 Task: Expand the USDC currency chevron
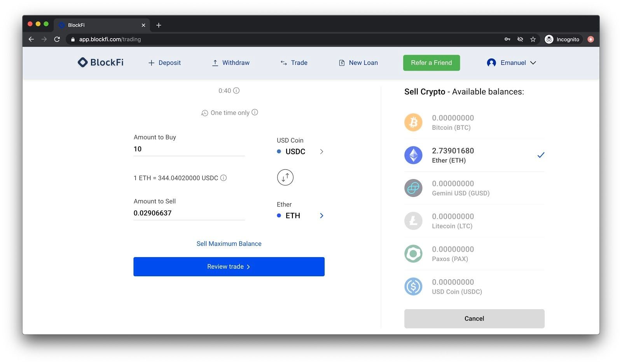coord(321,152)
